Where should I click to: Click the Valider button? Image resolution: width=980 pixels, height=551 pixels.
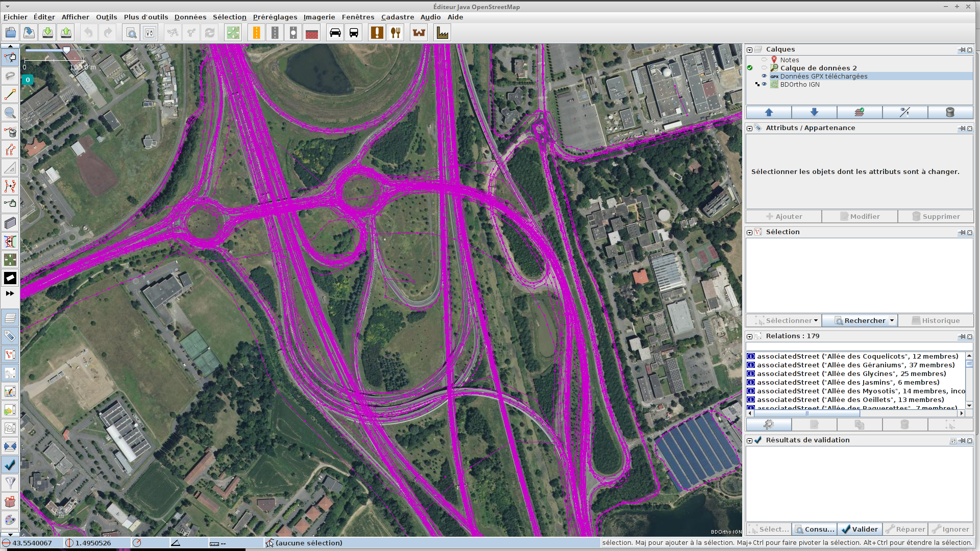pyautogui.click(x=860, y=529)
